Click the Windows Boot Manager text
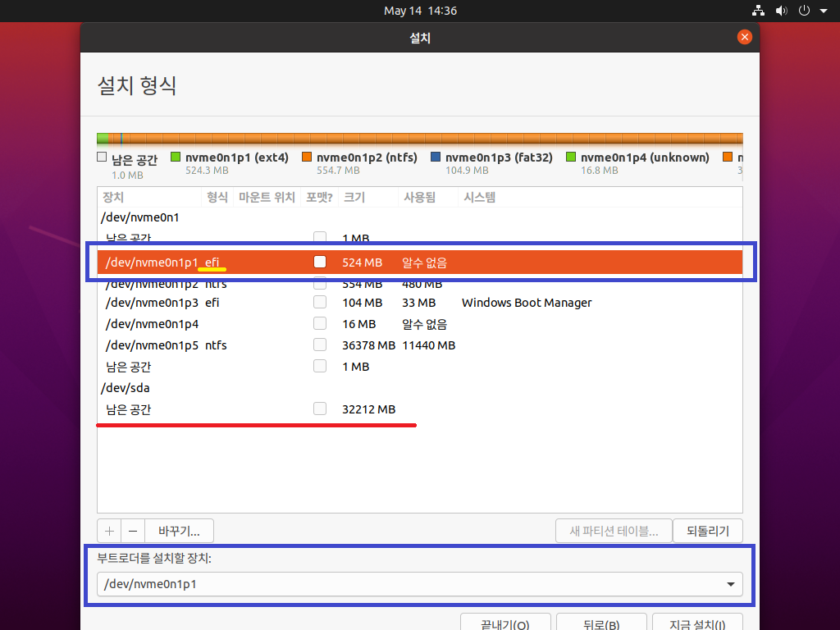The width and height of the screenshot is (840, 630). 527,303
